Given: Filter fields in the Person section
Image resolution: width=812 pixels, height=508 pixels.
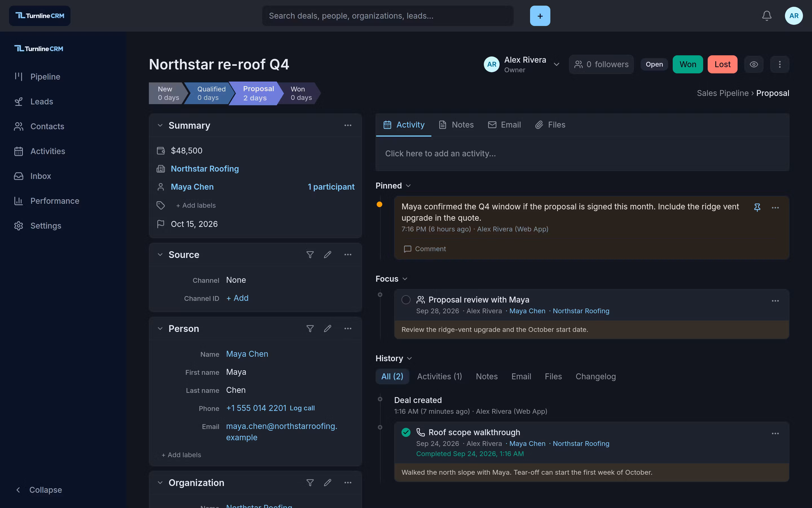Looking at the screenshot, I should 310,329.
